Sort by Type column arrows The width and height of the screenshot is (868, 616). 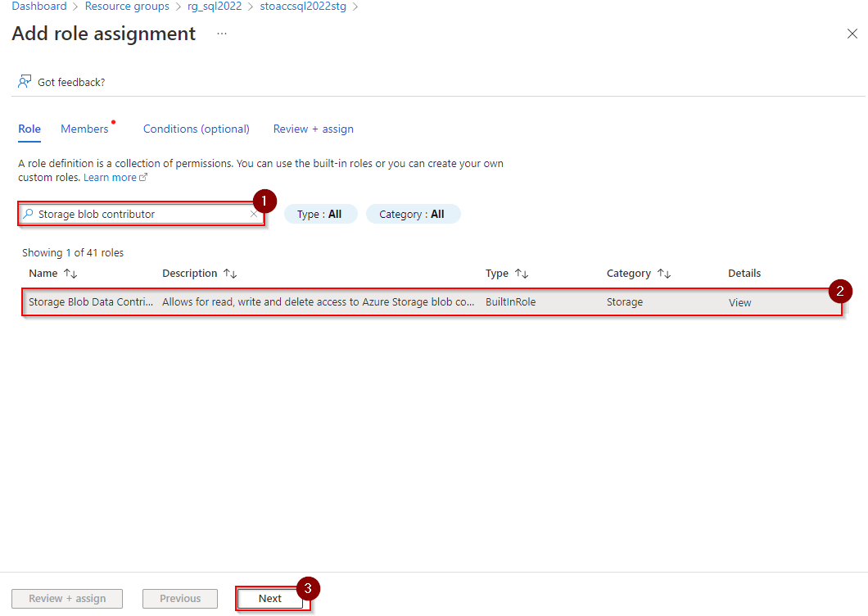point(522,274)
